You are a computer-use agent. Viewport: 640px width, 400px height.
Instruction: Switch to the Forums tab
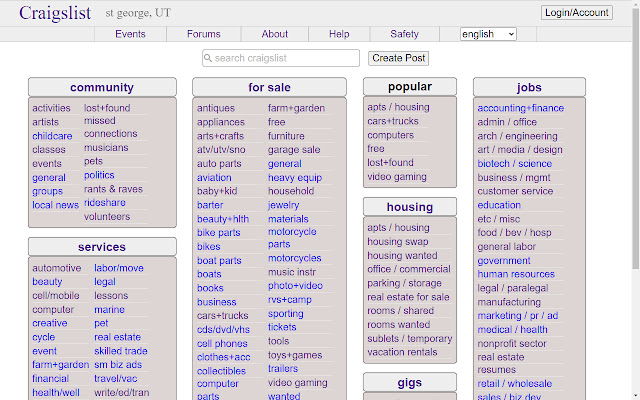[203, 34]
